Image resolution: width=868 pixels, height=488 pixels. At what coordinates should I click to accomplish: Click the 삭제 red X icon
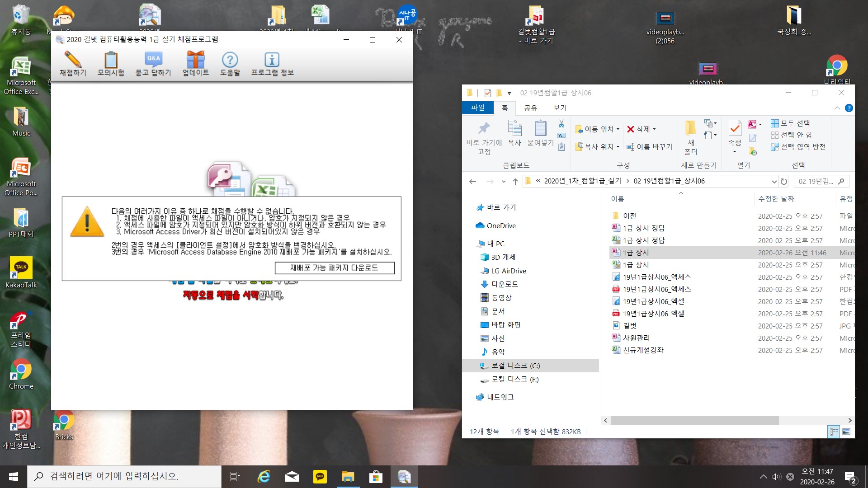(631, 129)
